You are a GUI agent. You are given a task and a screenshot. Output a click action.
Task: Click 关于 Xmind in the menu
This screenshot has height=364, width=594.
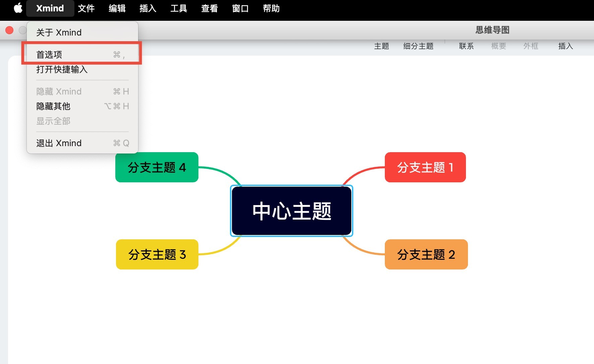tap(59, 32)
